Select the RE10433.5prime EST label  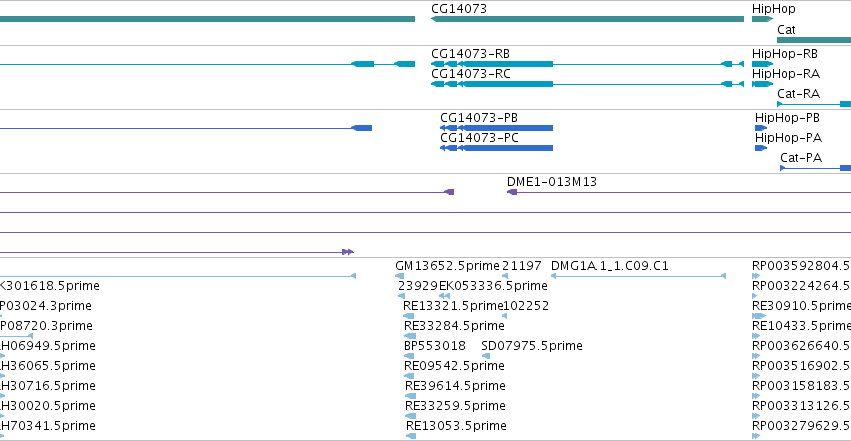[x=801, y=326]
